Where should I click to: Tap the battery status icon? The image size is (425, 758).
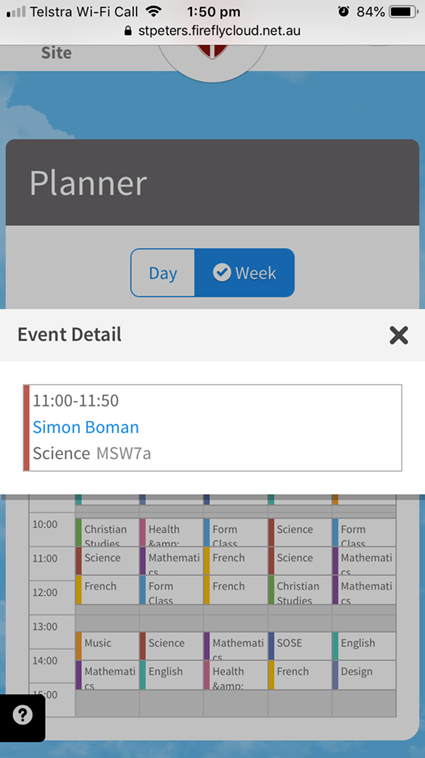[x=404, y=12]
